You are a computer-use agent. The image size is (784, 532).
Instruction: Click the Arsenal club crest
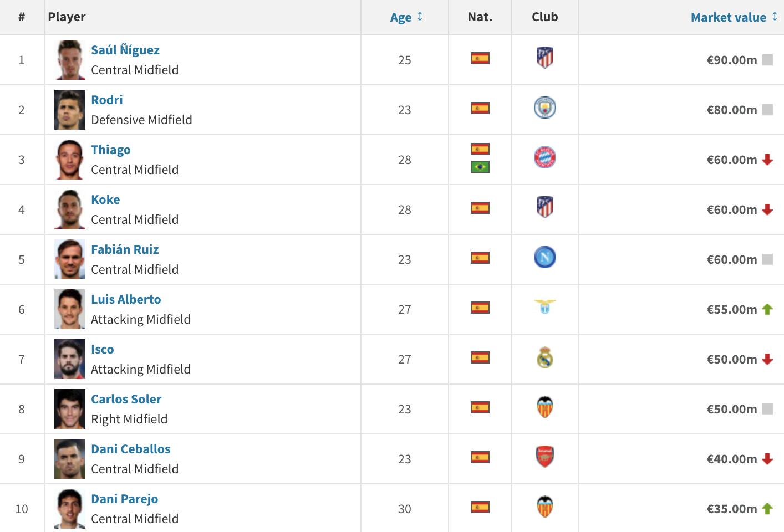[544, 457]
